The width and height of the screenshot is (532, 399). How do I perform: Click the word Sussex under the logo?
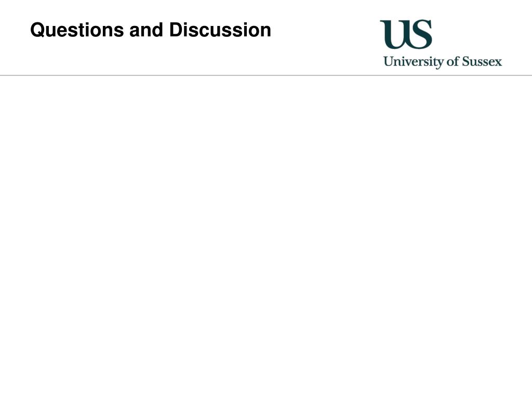pos(482,61)
